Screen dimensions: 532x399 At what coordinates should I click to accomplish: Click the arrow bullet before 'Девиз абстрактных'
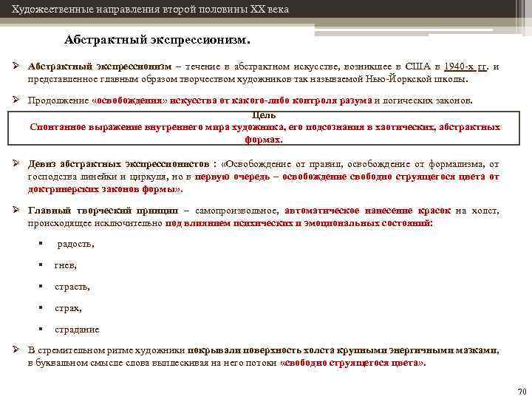click(x=16, y=163)
